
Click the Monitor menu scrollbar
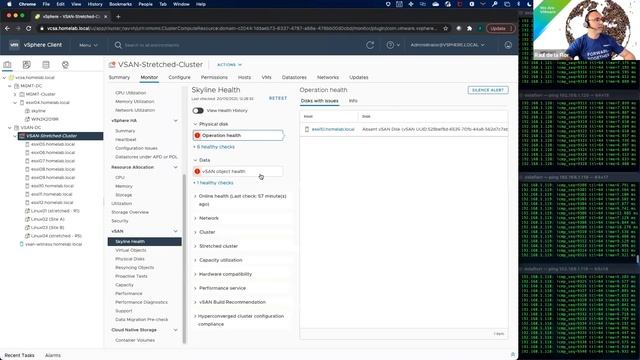[184, 259]
